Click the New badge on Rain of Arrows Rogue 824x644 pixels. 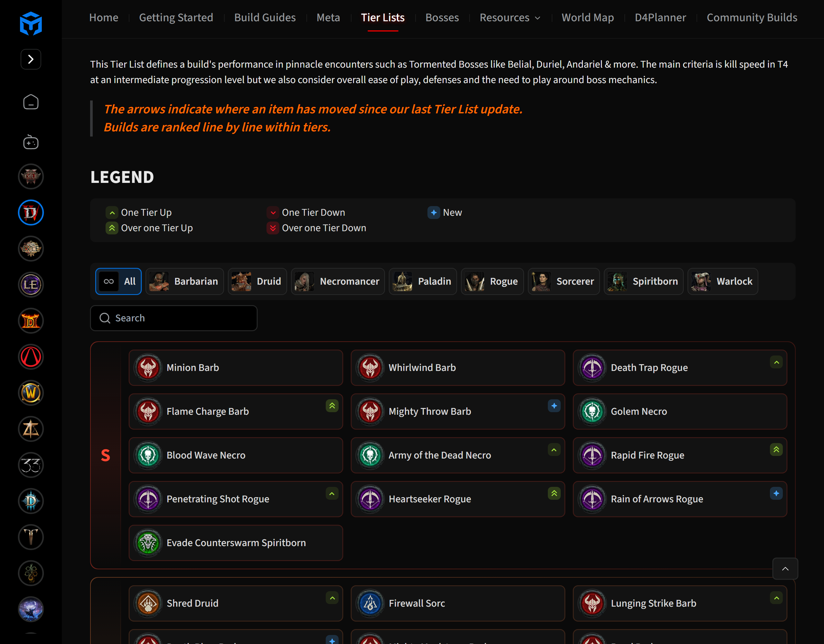(x=776, y=494)
